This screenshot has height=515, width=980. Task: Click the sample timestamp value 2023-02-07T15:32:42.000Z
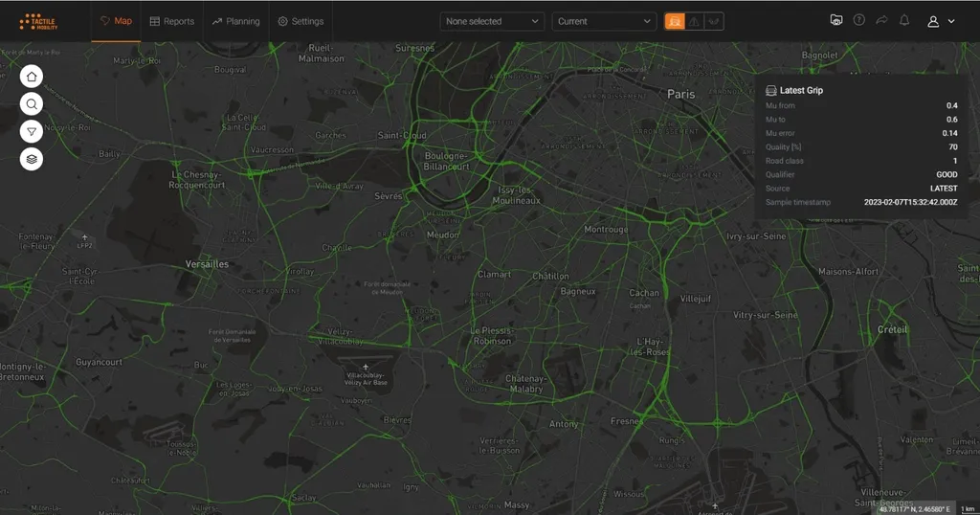click(x=911, y=202)
